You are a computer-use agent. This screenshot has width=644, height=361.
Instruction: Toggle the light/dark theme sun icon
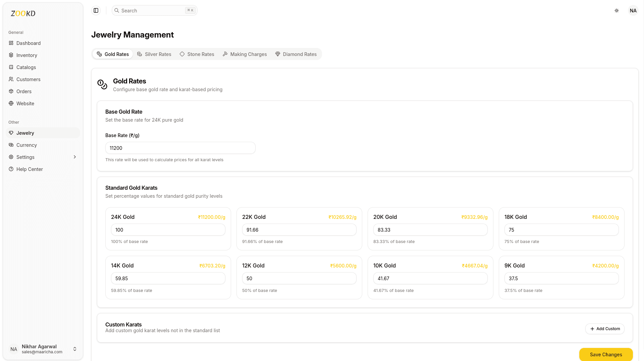click(616, 10)
